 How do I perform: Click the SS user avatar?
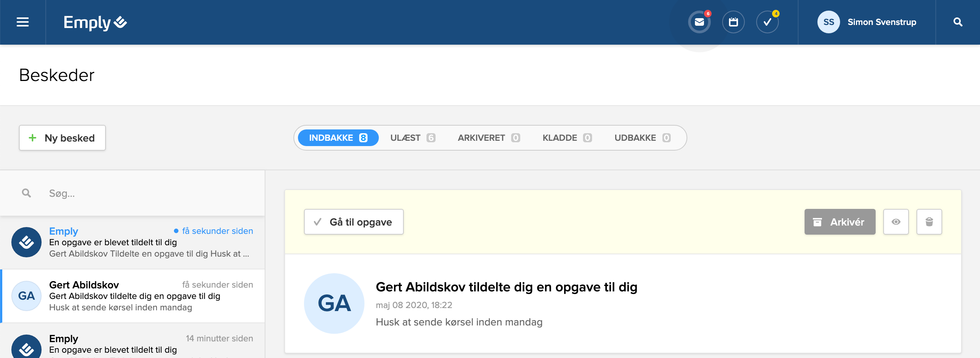(x=828, y=22)
